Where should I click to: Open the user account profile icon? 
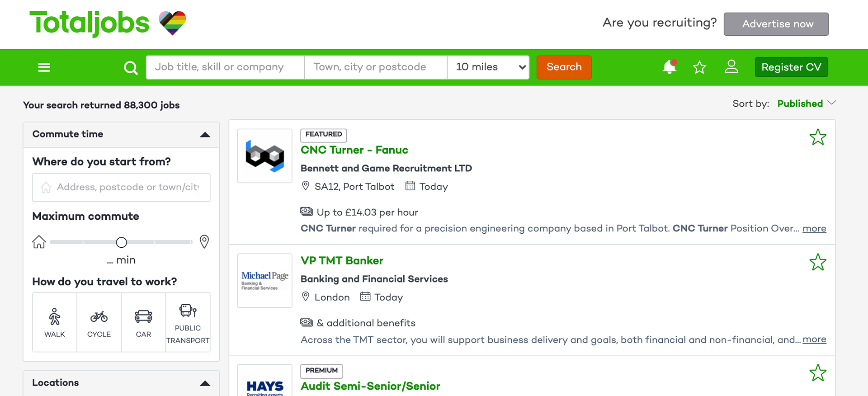[731, 67]
